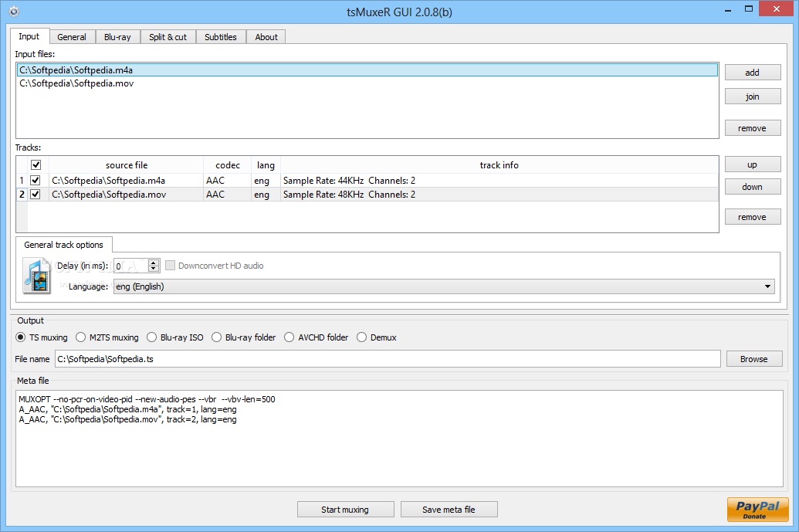Uncheck track 1 Softpedia.m4a checkbox
This screenshot has height=532, width=799.
(x=36, y=181)
